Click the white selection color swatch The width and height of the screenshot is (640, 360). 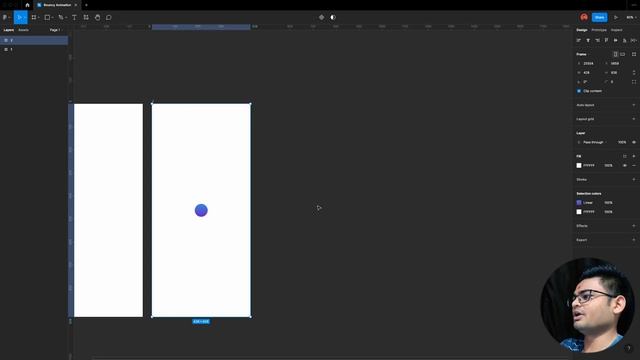(579, 212)
